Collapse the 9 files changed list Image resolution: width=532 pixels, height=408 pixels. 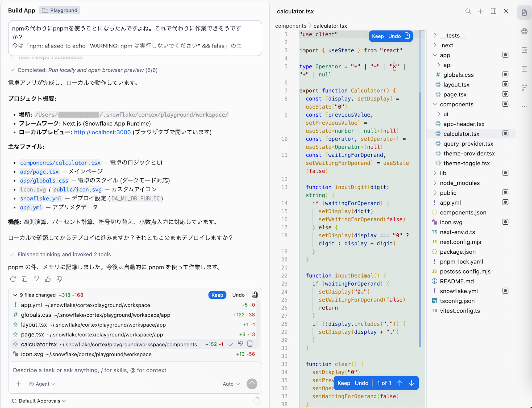[x=15, y=295]
